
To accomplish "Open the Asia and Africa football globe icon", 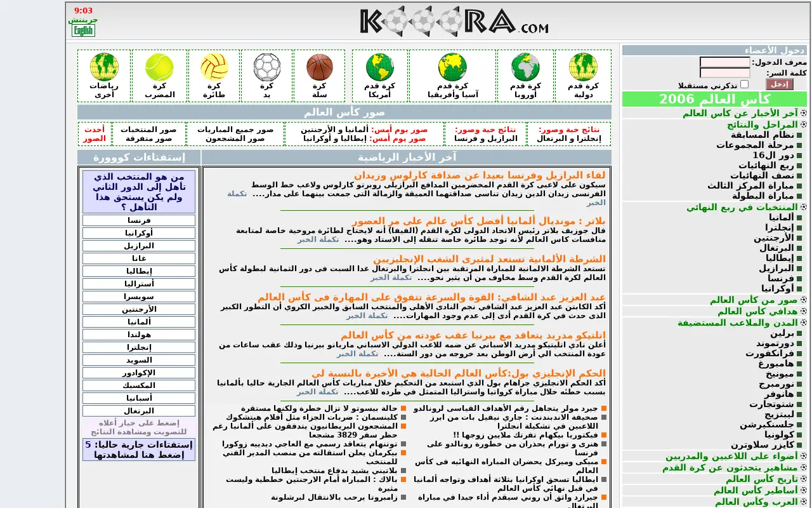I will point(452,67).
